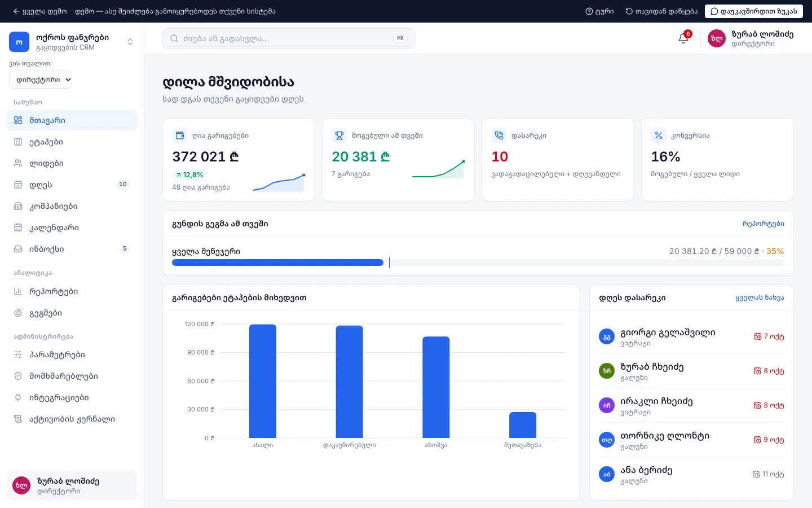
Task: Click the chat bubble icon on დაუკავშირდით ზუკას
Action: pyautogui.click(x=714, y=11)
